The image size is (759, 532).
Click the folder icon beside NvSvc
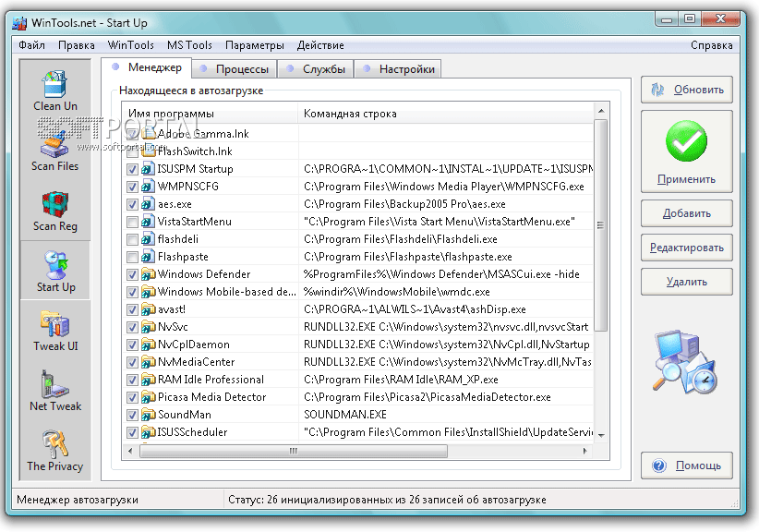click(148, 327)
